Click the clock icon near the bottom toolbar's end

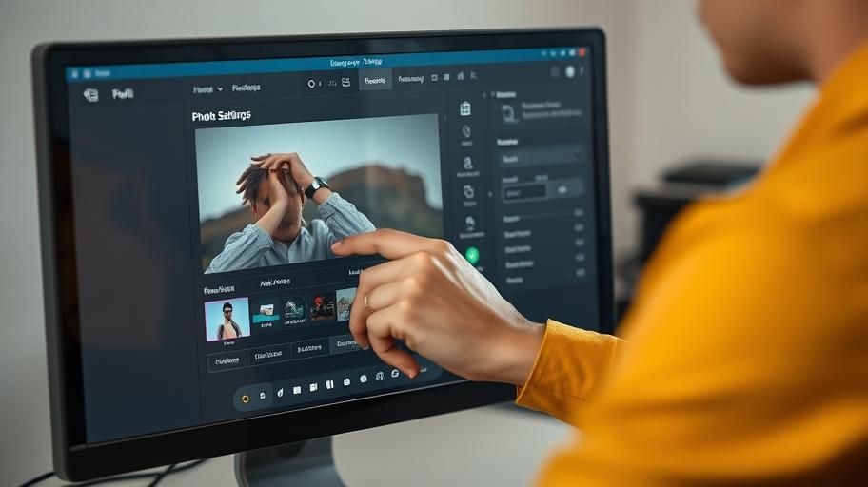click(380, 377)
